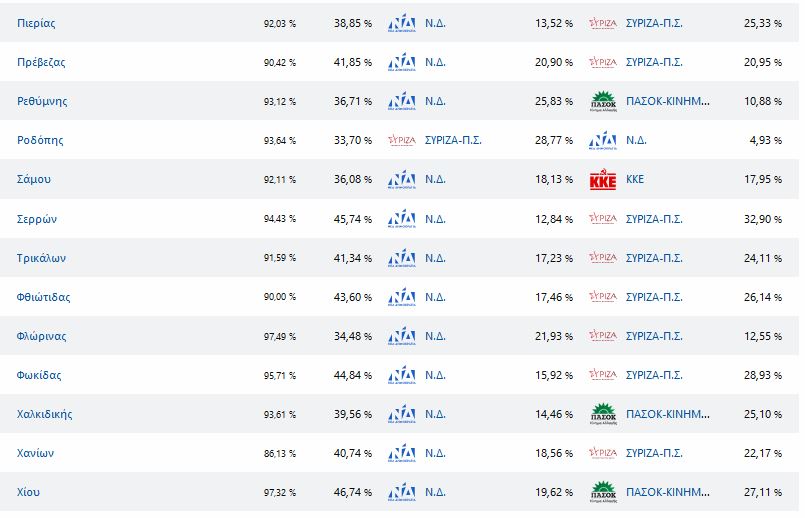
Task: Click the KKE party name link
Action: tap(636, 180)
